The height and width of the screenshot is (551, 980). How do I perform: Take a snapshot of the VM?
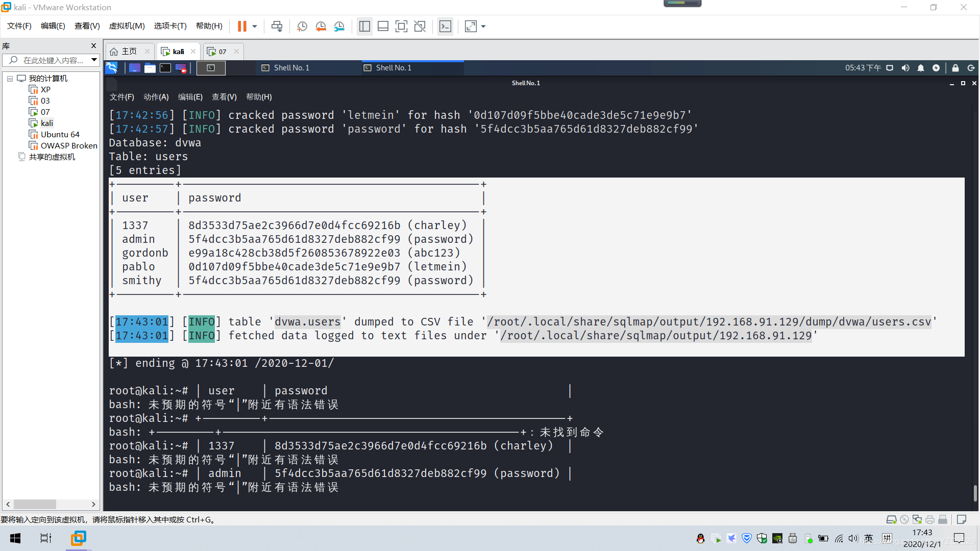coord(302,26)
